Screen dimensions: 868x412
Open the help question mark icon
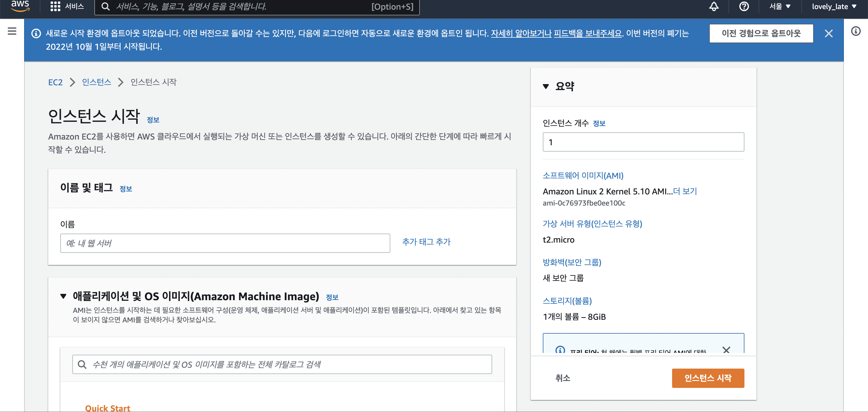(x=744, y=6)
